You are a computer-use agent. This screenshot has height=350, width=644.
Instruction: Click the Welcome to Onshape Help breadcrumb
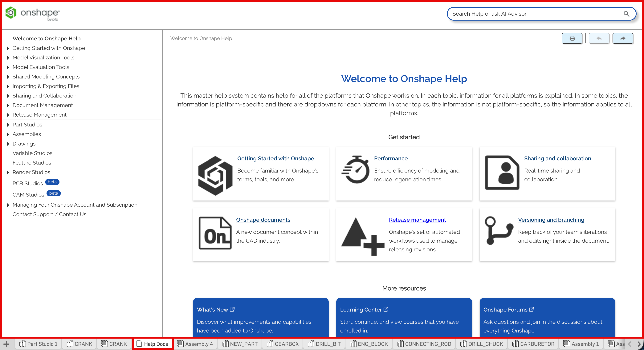coord(201,38)
